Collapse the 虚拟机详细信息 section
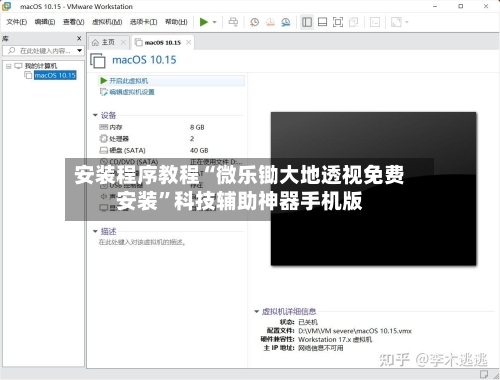 256,311
